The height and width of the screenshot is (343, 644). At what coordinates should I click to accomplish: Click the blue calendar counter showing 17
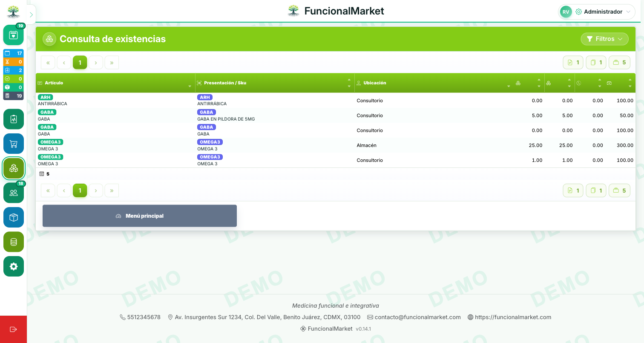coord(14,53)
